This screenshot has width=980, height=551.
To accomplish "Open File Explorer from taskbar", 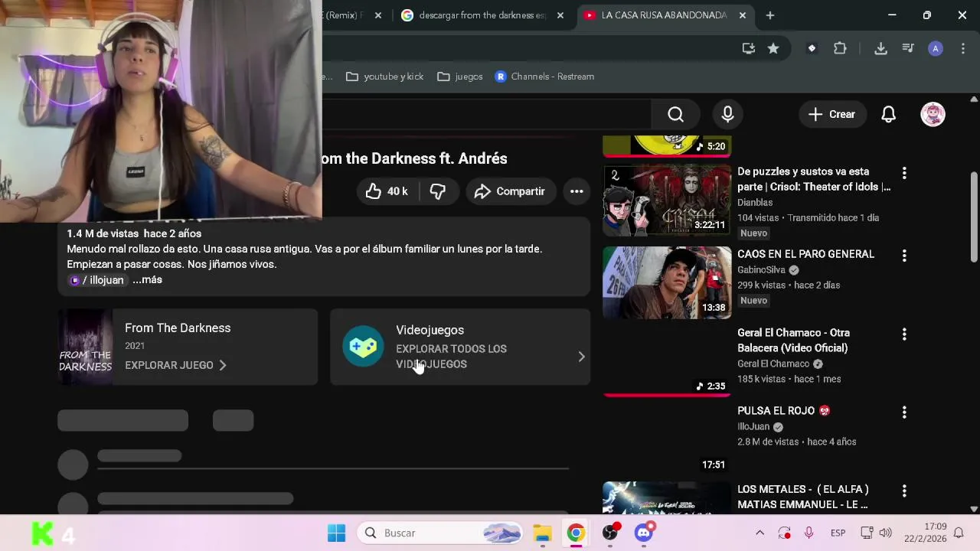I will (542, 533).
